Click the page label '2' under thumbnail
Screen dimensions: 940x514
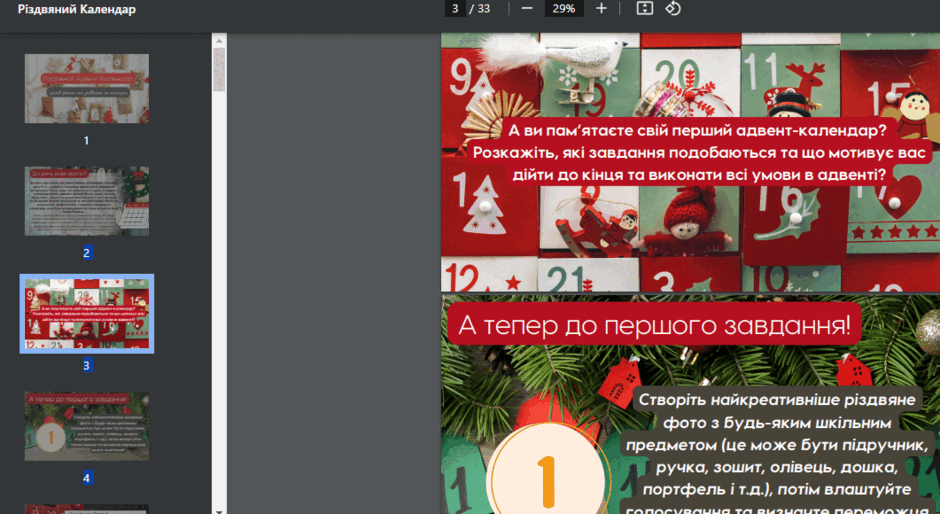click(x=86, y=253)
